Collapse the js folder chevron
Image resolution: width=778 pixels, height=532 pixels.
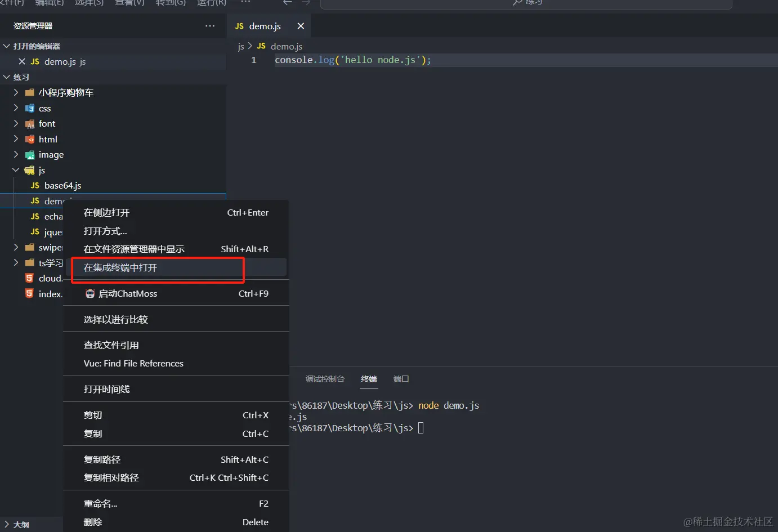[x=16, y=170]
